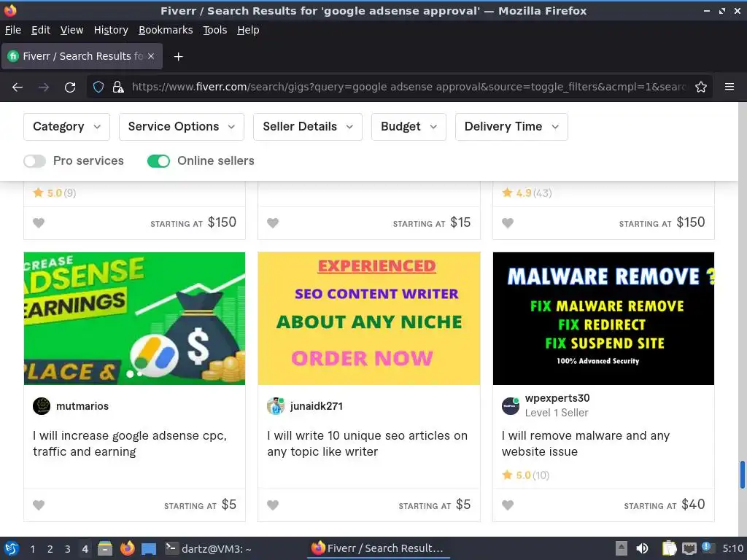747x560 pixels.
Task: Switch to workspace 1 in taskbar
Action: (x=32, y=549)
